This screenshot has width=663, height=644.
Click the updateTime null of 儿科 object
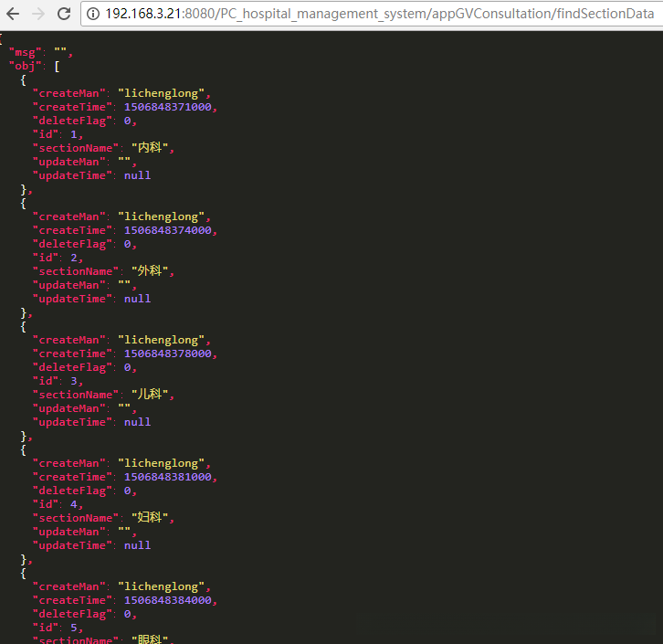click(137, 422)
